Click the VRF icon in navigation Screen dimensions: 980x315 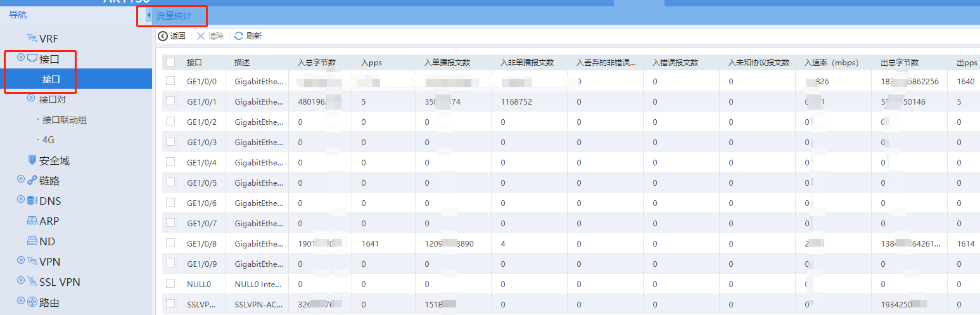[32, 39]
